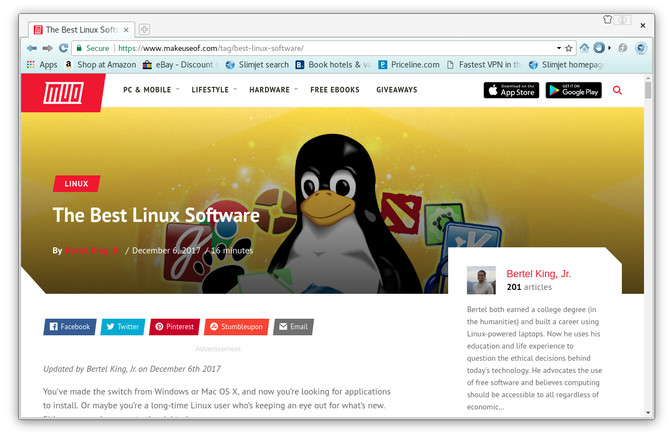Open the Apps bookmarks shortcut
Image resolution: width=670 pixels, height=436 pixels.
(40, 64)
